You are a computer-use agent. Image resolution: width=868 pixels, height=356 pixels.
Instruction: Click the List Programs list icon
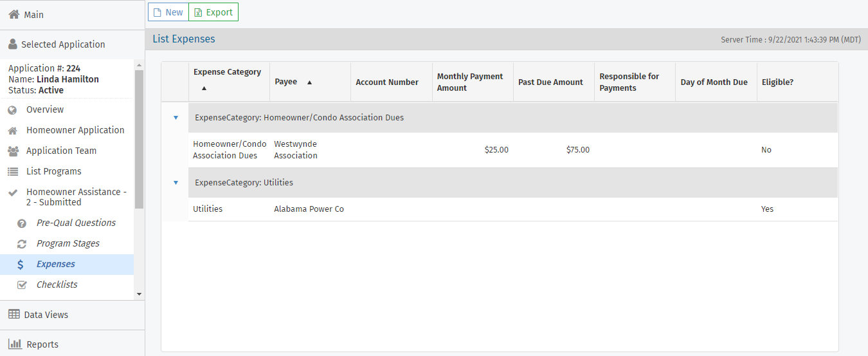point(13,172)
